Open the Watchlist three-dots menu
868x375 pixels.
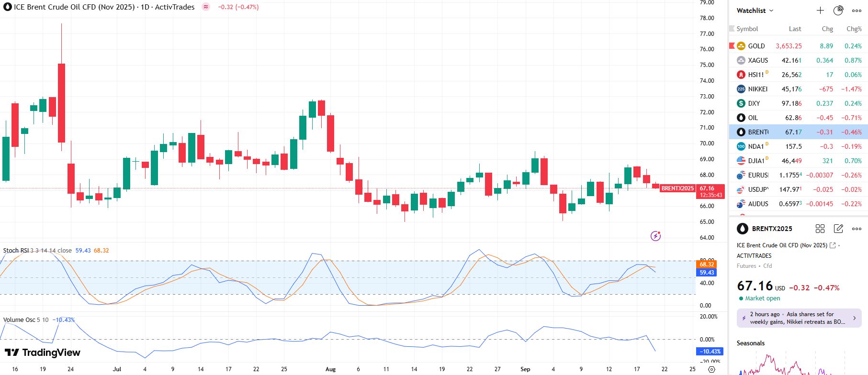857,11
